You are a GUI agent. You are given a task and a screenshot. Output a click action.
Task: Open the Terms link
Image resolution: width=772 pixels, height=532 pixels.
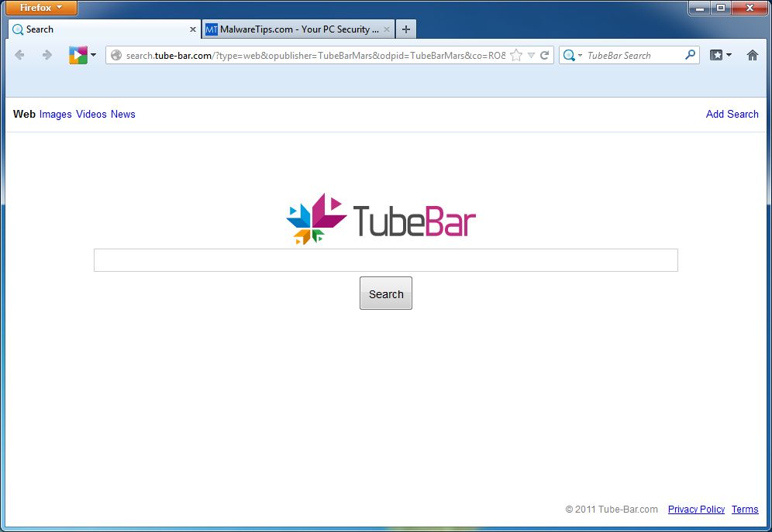pyautogui.click(x=745, y=510)
